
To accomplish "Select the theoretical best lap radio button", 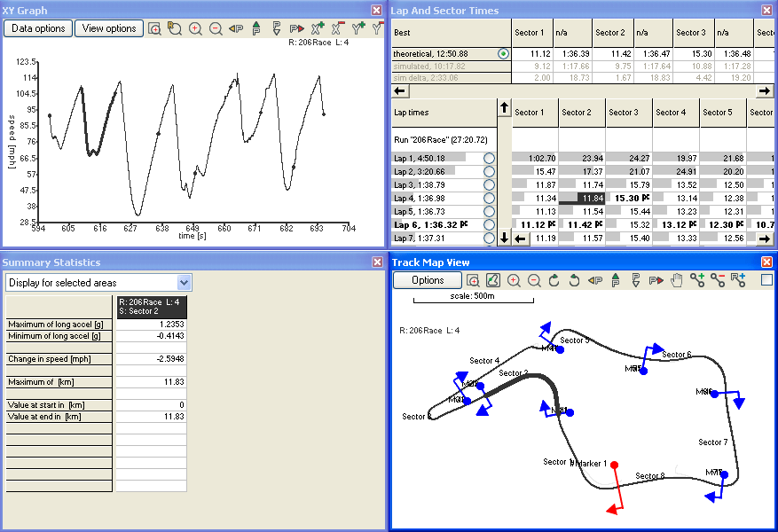I will click(504, 54).
